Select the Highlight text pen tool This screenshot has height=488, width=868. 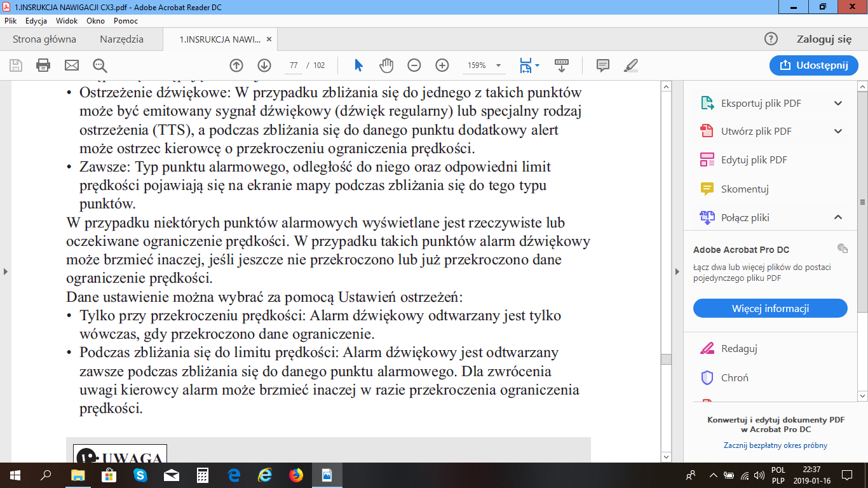point(631,65)
